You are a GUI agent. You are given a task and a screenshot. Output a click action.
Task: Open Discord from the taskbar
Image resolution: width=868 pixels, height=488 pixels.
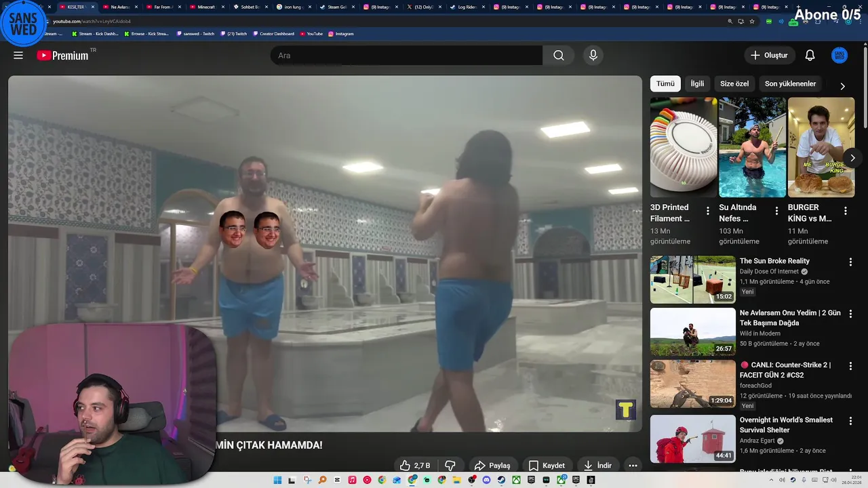tap(486, 480)
